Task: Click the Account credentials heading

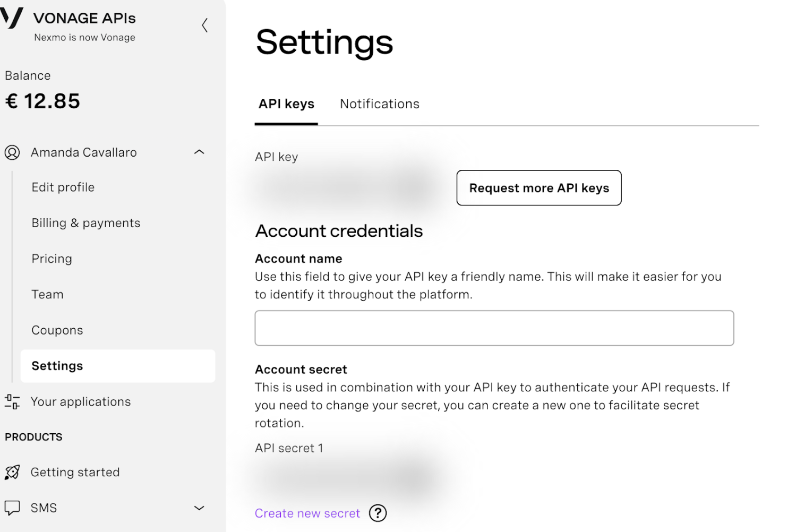Action: pyautogui.click(x=339, y=231)
